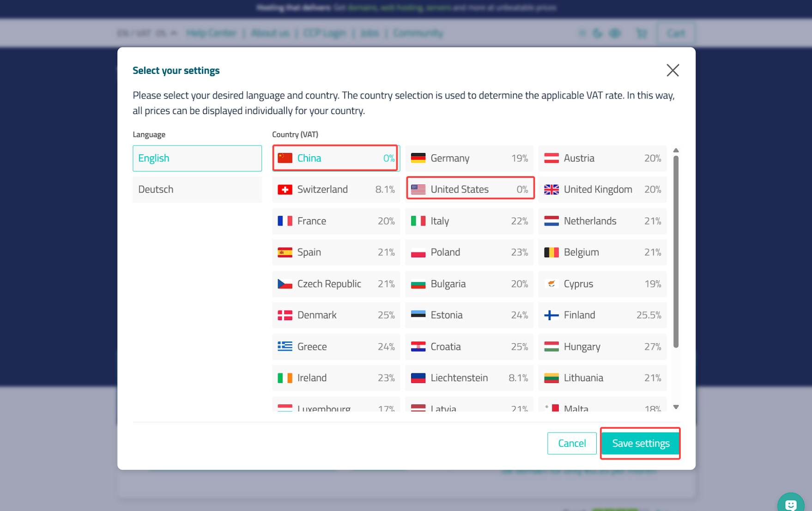The height and width of the screenshot is (511, 812).
Task: Click the United Kingdom flag icon
Action: 551,189
